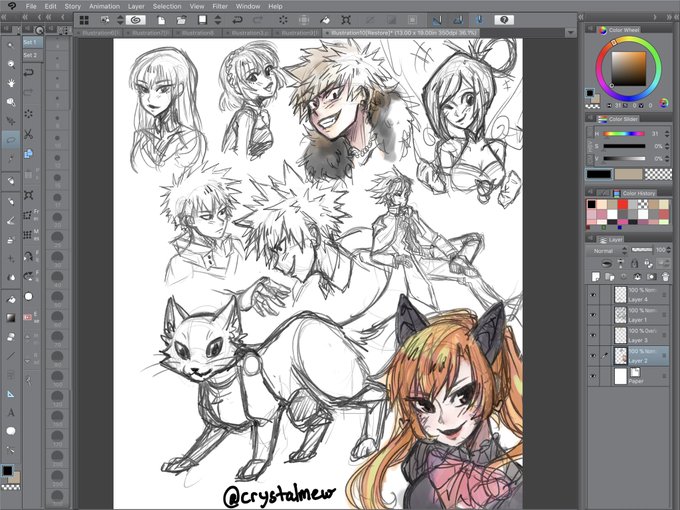Select the Hand move tool

click(x=11, y=83)
